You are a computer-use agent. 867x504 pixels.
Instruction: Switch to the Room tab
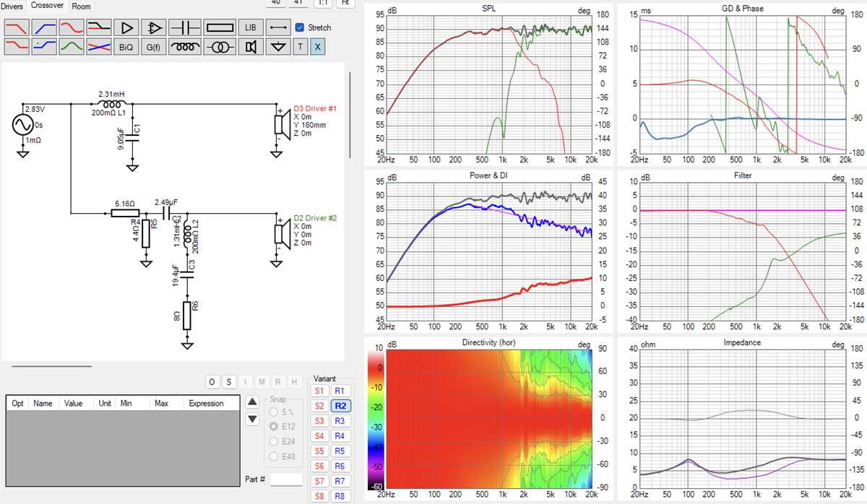tap(82, 6)
